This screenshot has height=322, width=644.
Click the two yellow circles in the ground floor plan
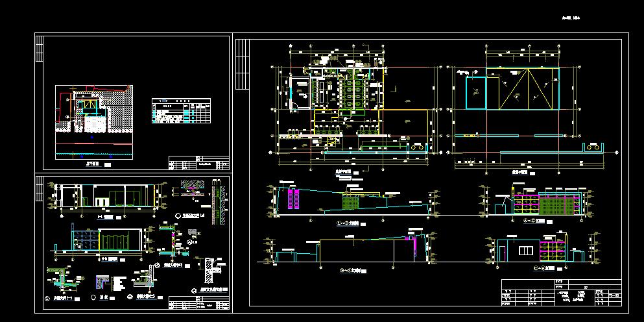pos(418,147)
